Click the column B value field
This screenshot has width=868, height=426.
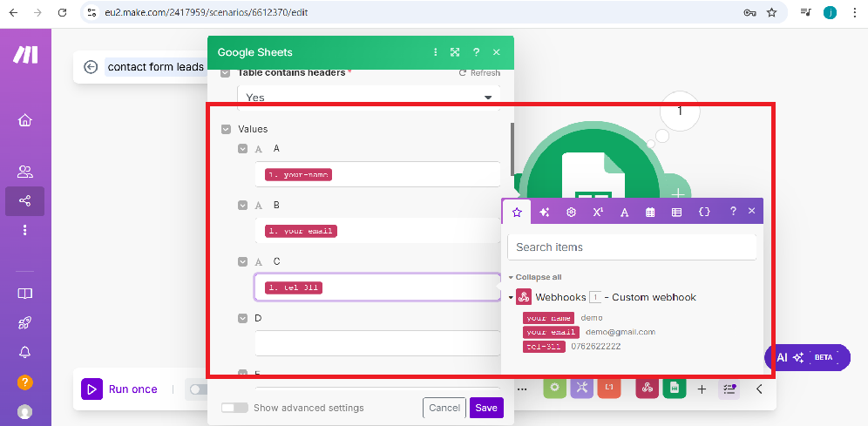point(377,230)
